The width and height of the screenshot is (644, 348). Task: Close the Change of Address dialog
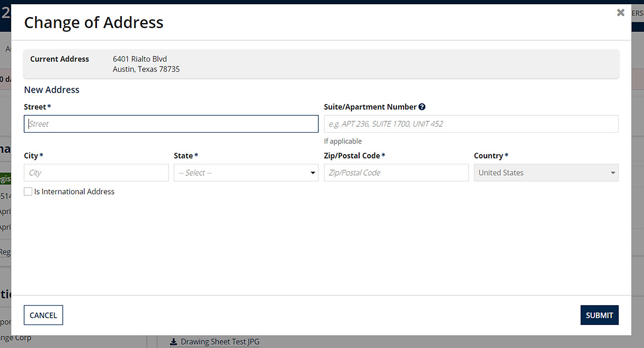click(x=620, y=12)
